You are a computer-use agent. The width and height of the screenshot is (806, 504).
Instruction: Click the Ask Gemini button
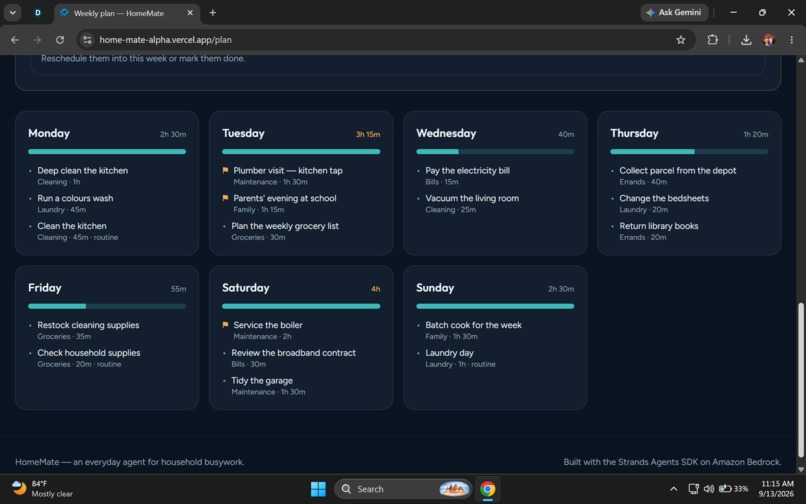click(x=674, y=12)
